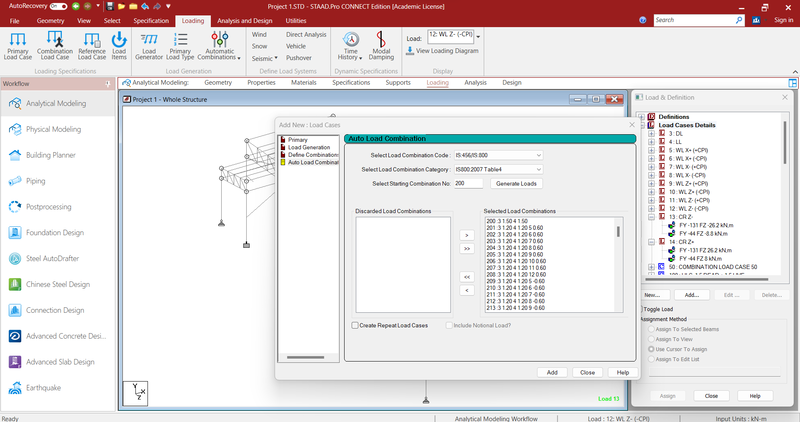Screen dimensions: 800x422
Task: Expand 50 : COMBINATION LOAD CASE 50
Action: 652,267
